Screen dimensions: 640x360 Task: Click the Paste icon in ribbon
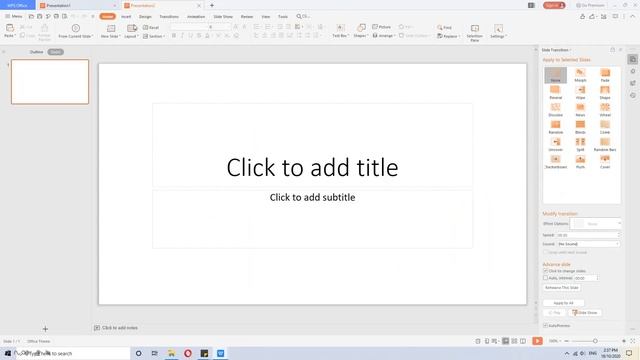coord(10,28)
